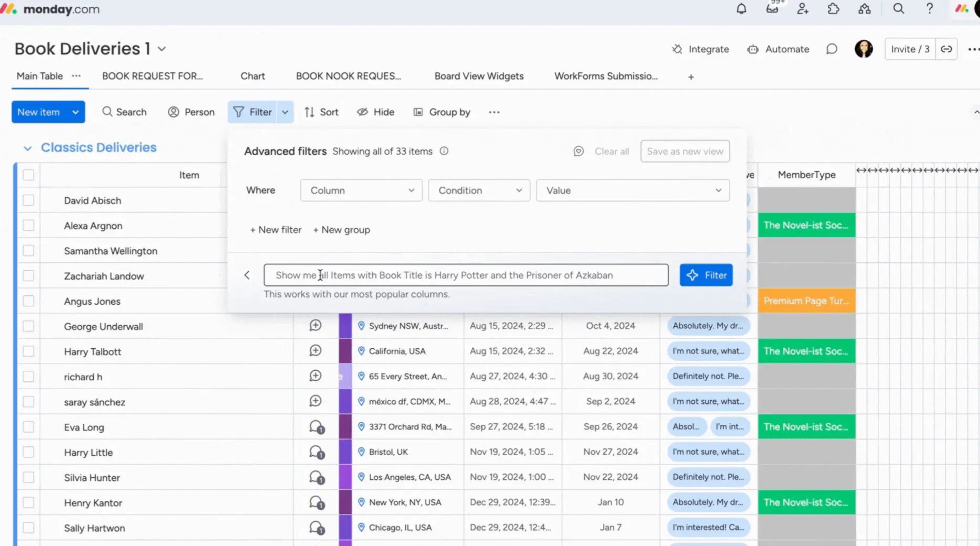Viewport: 980px width, 546px height.
Task: Click the info icon beside item count
Action: [444, 151]
